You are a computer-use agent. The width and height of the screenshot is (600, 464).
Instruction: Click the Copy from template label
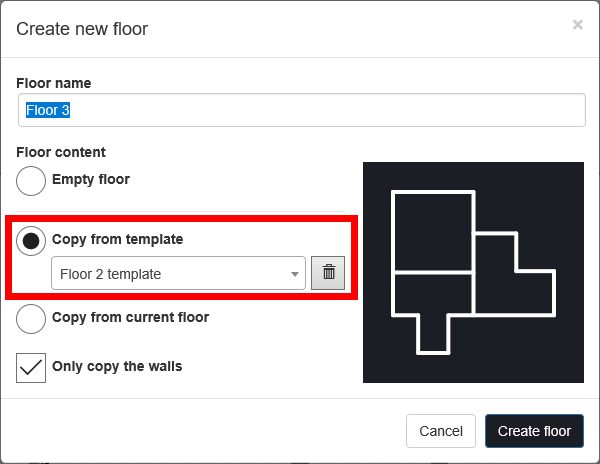point(117,239)
